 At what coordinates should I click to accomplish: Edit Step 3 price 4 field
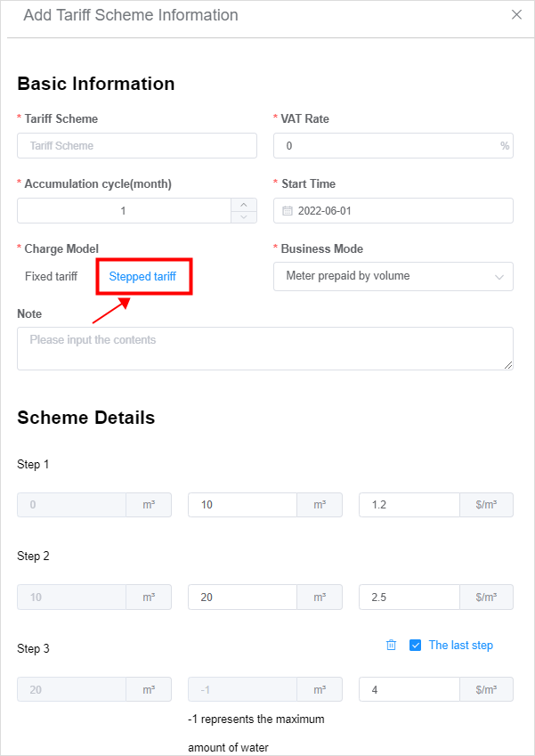(x=409, y=689)
